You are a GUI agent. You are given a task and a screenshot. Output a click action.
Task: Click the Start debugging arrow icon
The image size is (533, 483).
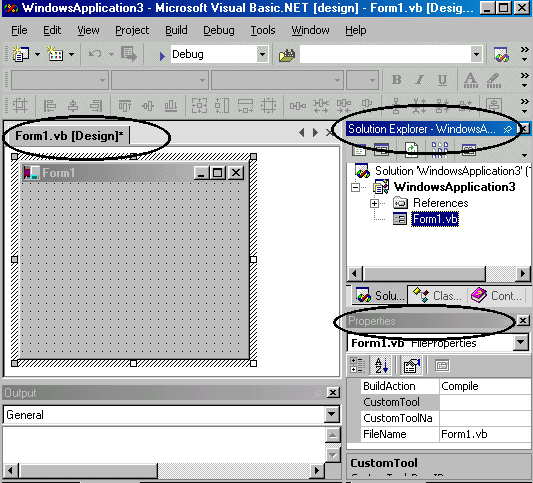pos(162,55)
